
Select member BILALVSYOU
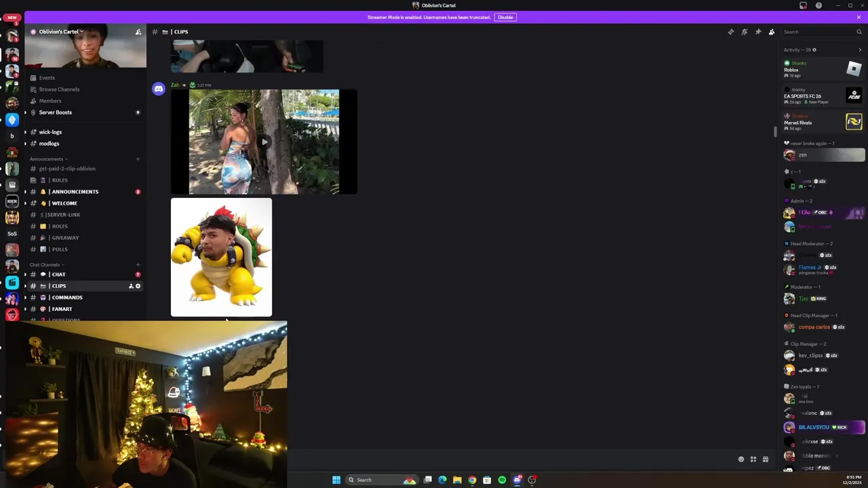pos(823,428)
